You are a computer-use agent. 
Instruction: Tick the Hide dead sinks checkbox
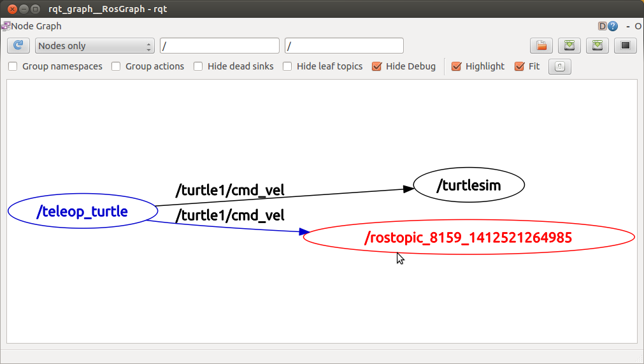click(x=198, y=66)
